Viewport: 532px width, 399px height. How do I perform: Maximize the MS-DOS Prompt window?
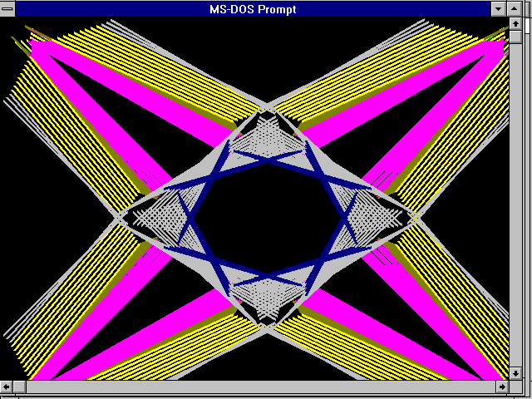click(x=514, y=9)
